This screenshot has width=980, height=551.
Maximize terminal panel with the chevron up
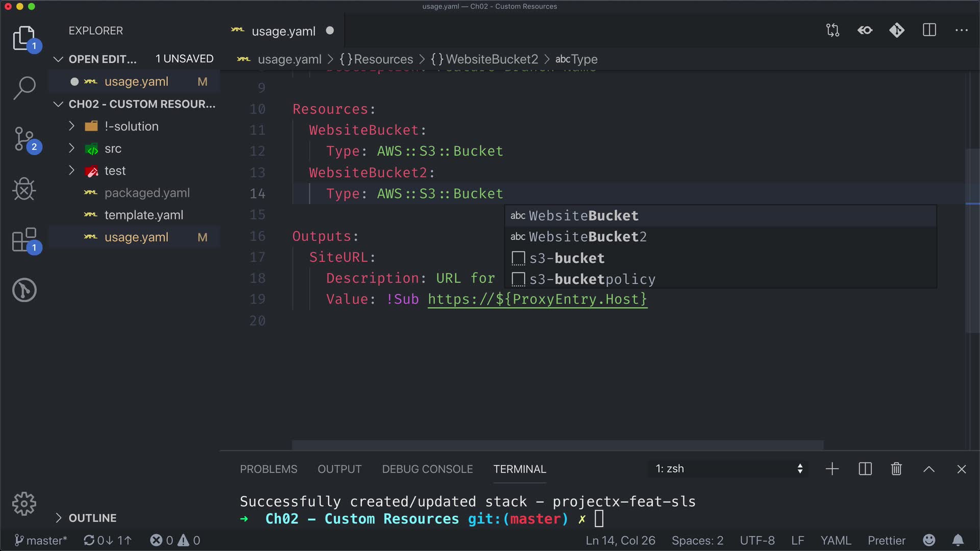[929, 469]
